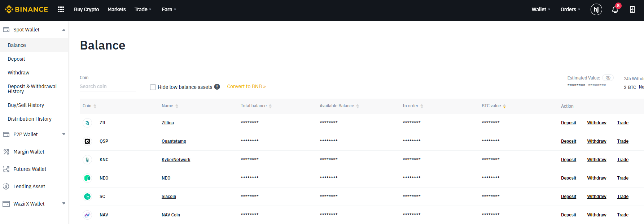Click Convert to BNB link
The image size is (644, 224).
point(246,86)
